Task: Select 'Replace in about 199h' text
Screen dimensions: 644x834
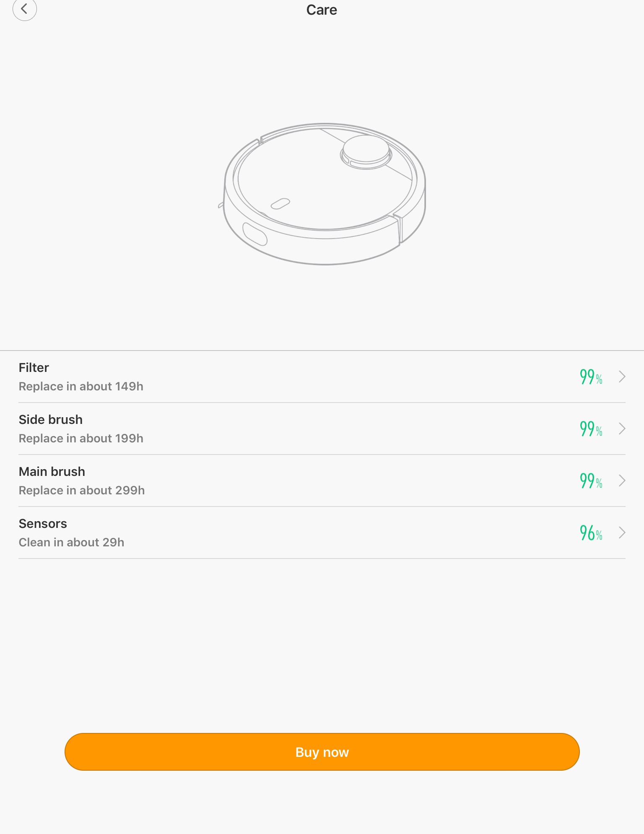Action: (x=81, y=439)
